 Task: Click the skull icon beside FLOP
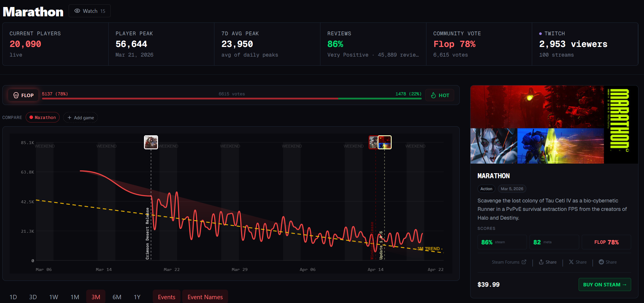pyautogui.click(x=16, y=95)
